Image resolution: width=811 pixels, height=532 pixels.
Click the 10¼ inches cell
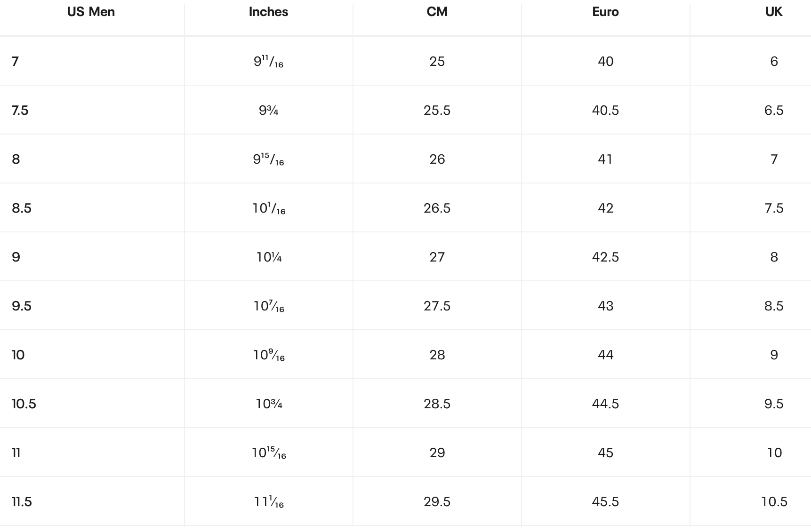(269, 257)
